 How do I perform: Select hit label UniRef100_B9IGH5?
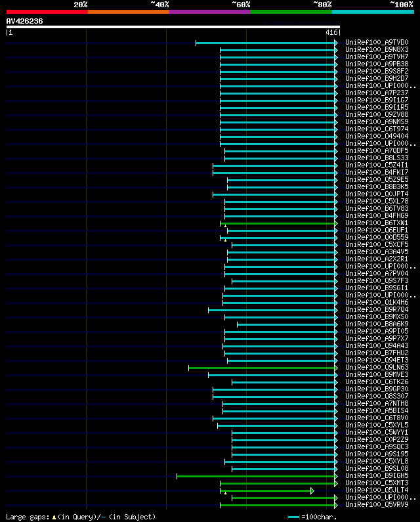pos(377,476)
